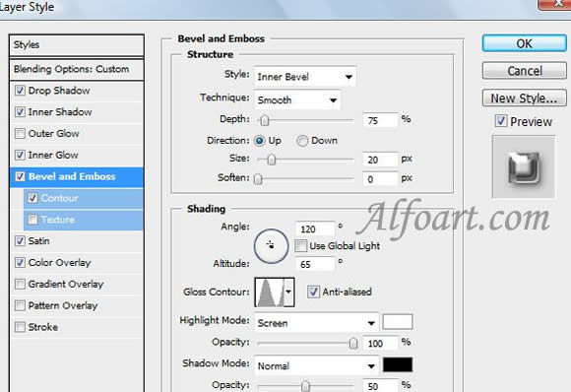Enable the Outer Glow checkbox
Viewport: 571px width, 392px height.
20,133
